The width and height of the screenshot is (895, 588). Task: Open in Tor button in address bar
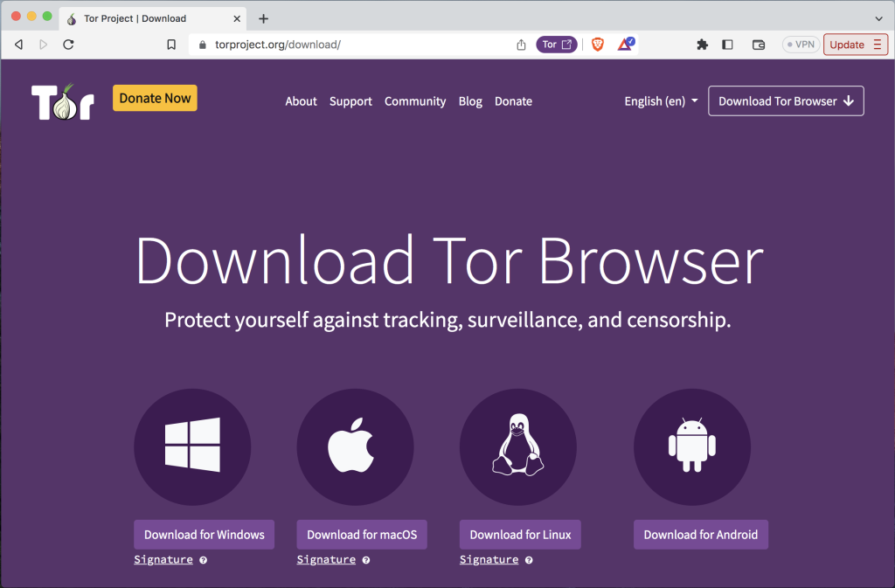coord(557,45)
